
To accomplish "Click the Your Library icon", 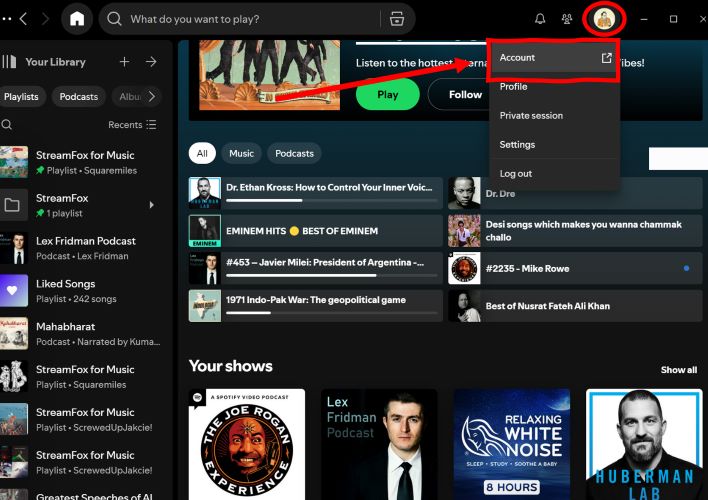I will [9, 62].
